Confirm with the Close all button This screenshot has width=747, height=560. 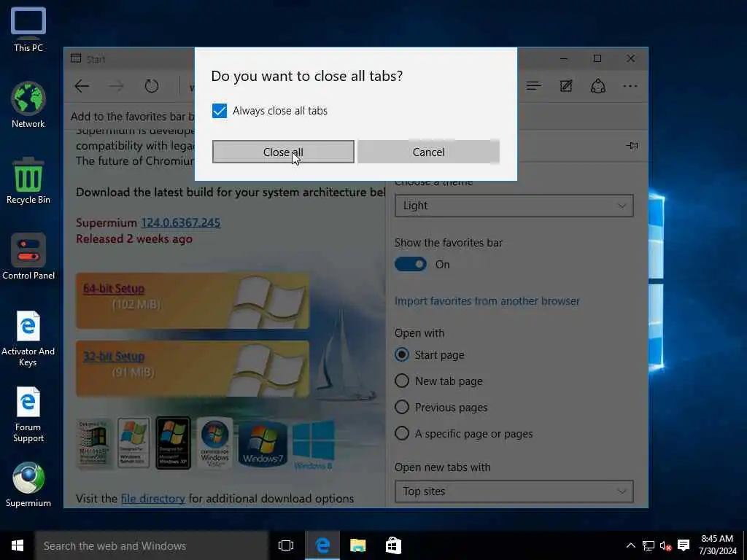coord(283,152)
